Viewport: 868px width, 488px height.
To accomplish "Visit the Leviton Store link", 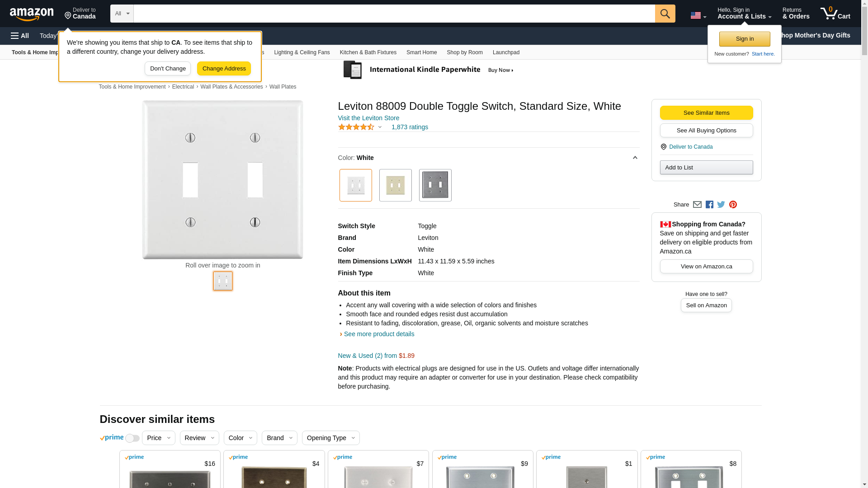I will (368, 118).
